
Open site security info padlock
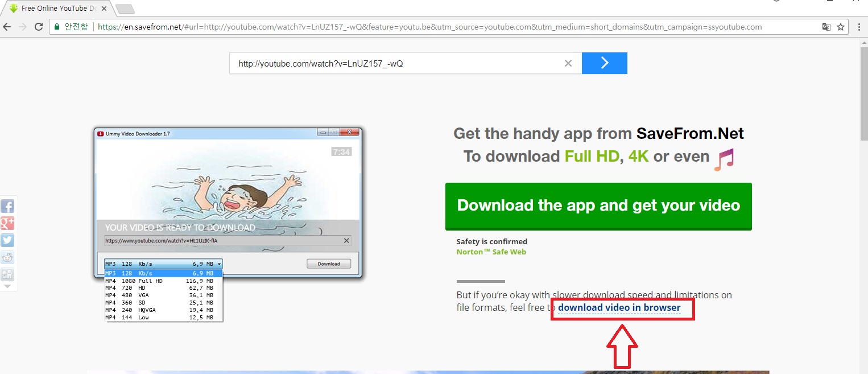coord(56,27)
